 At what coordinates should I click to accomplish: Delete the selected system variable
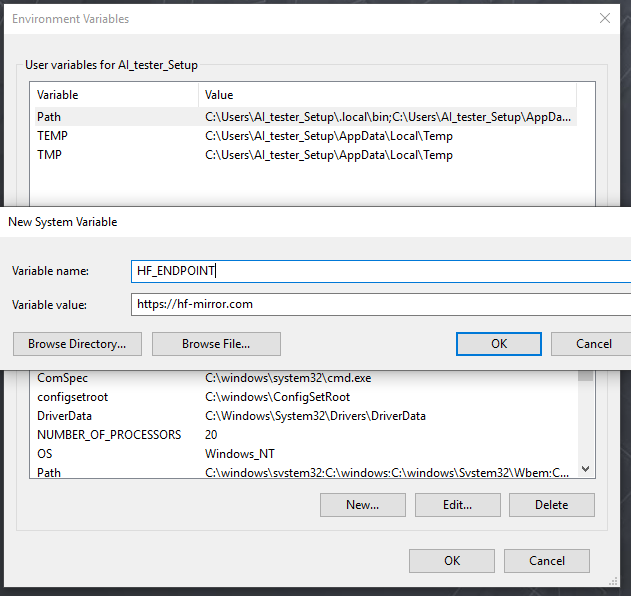[x=551, y=505]
